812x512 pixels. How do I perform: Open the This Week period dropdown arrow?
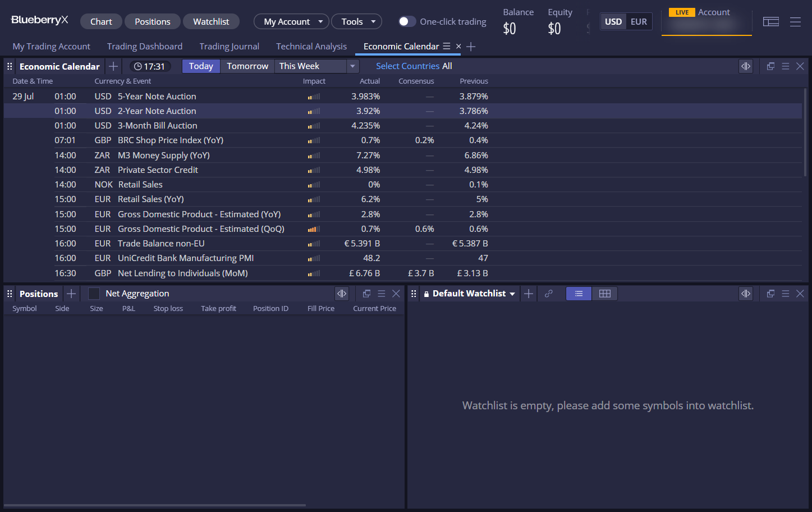coord(352,66)
